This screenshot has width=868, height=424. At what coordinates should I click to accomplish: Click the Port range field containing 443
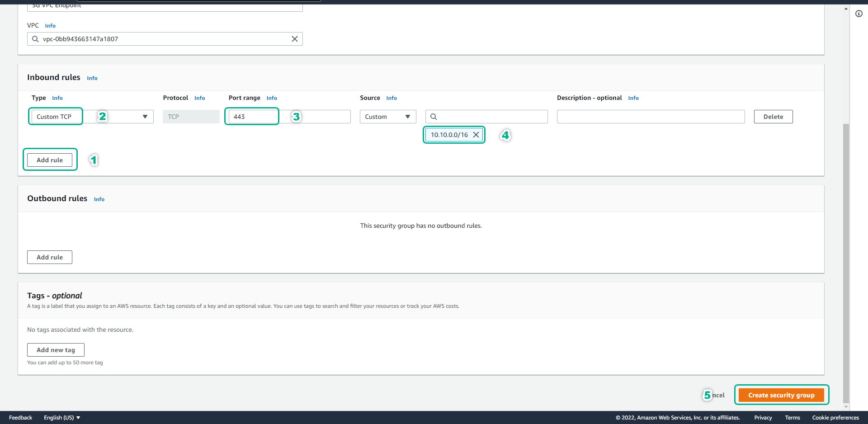coord(289,117)
